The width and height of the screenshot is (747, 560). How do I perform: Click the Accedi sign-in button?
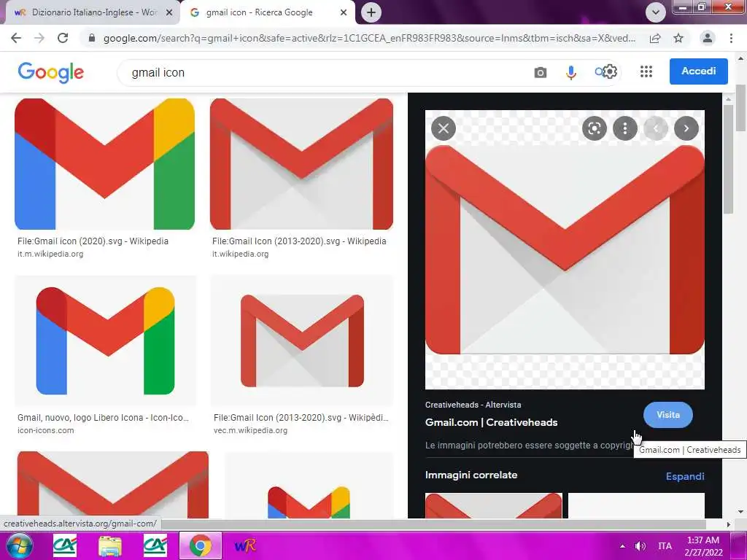698,71
